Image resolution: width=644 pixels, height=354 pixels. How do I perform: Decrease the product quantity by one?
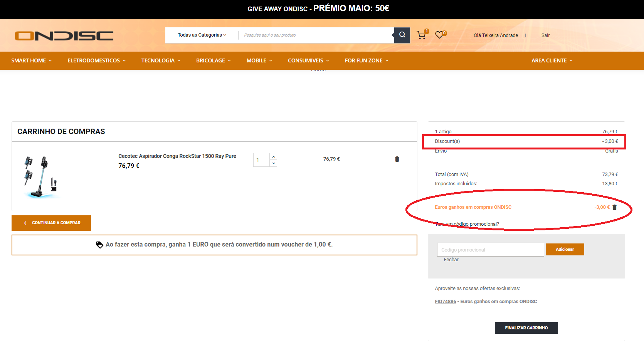[x=274, y=163]
